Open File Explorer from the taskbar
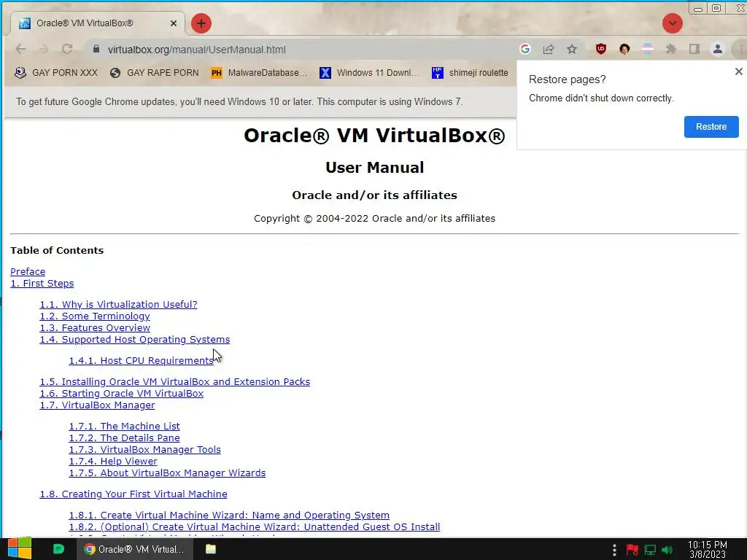 (211, 549)
